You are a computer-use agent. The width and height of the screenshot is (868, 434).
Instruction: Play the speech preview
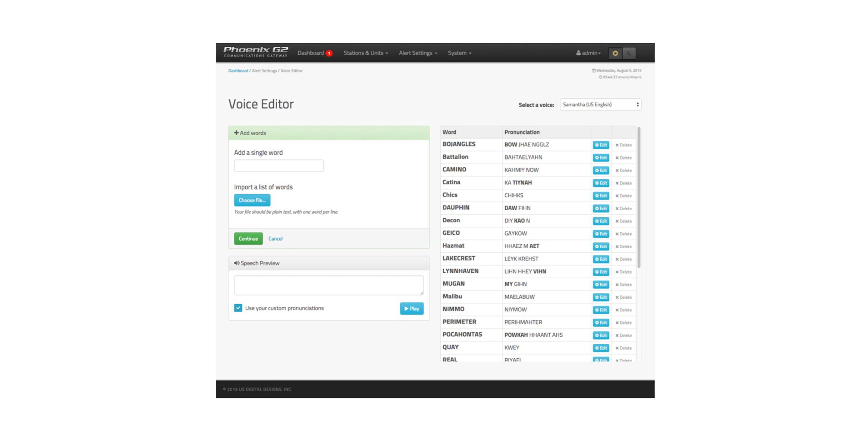click(x=412, y=309)
